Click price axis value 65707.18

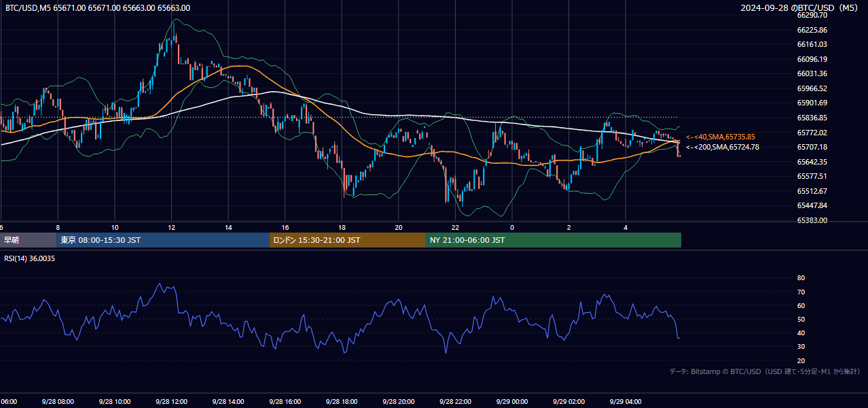point(812,147)
